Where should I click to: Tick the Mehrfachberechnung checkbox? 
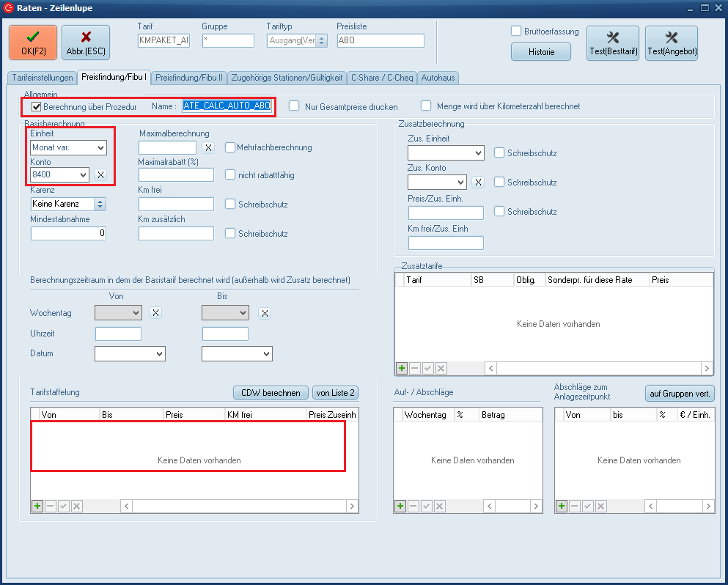coord(230,147)
